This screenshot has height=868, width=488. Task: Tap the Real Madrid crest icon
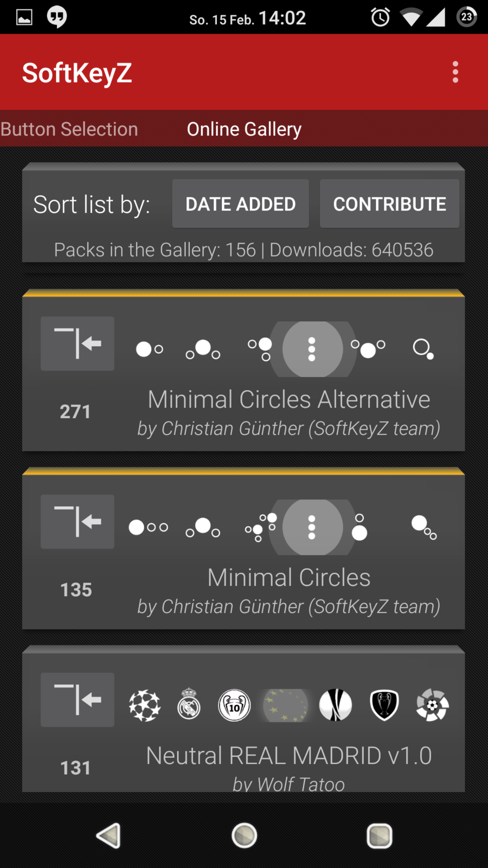tap(189, 704)
